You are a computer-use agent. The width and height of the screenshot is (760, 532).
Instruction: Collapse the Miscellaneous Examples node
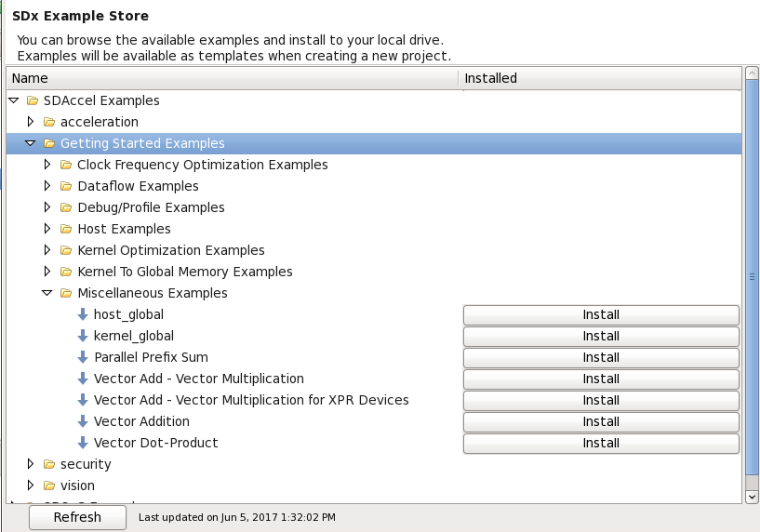[x=47, y=293]
